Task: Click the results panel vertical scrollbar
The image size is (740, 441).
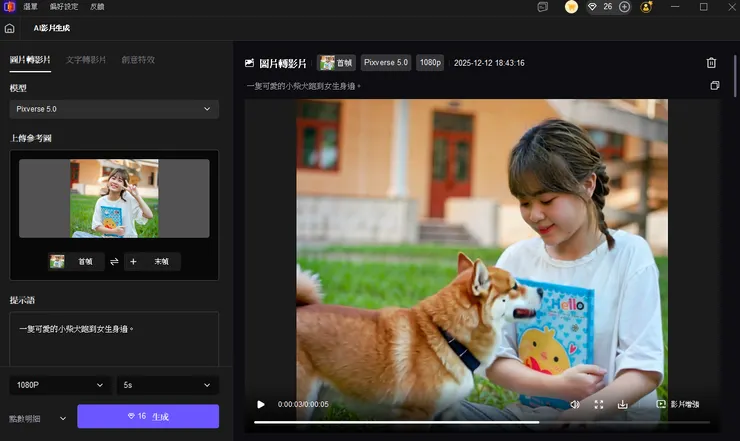Action: click(736, 76)
